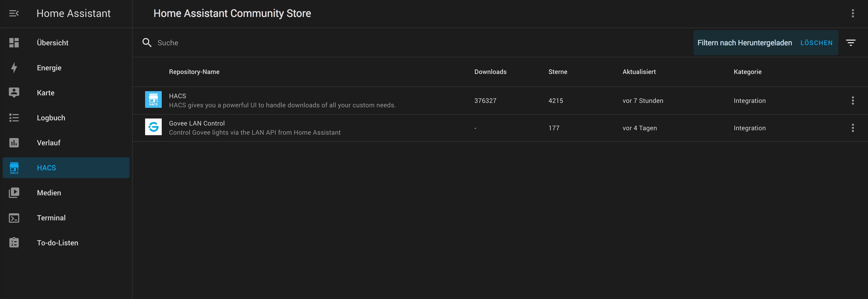
Task: Select the HACS sidebar item
Action: [x=47, y=168]
